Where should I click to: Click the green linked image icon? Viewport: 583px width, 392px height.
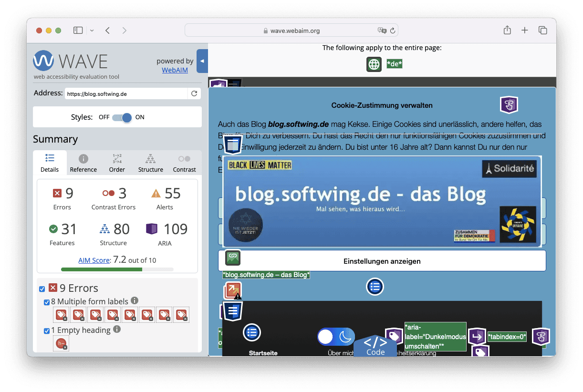[233, 258]
